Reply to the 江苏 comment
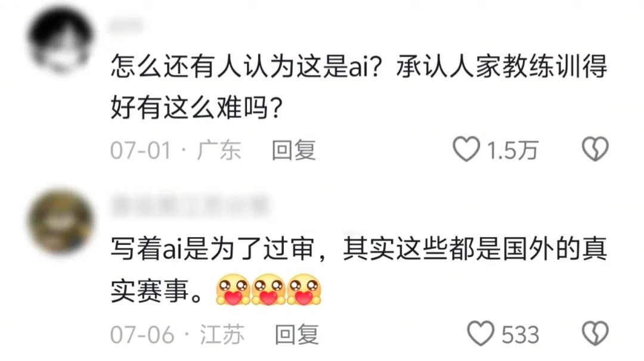The image size is (644, 361). [x=296, y=335]
